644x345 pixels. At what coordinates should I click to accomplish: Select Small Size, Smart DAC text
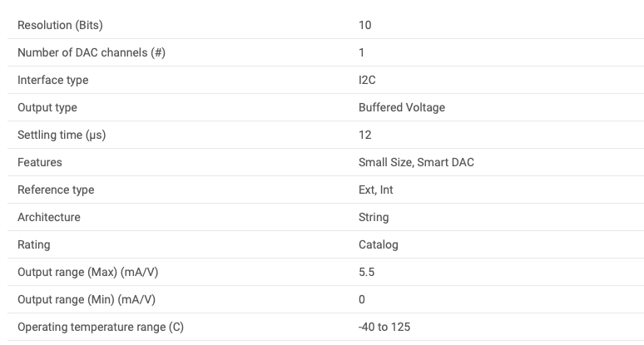click(x=416, y=162)
